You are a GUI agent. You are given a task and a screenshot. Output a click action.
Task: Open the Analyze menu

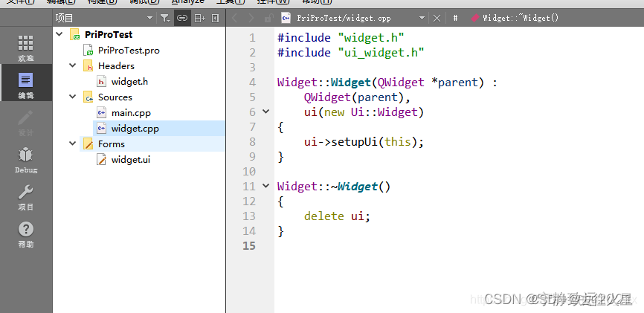187,2
